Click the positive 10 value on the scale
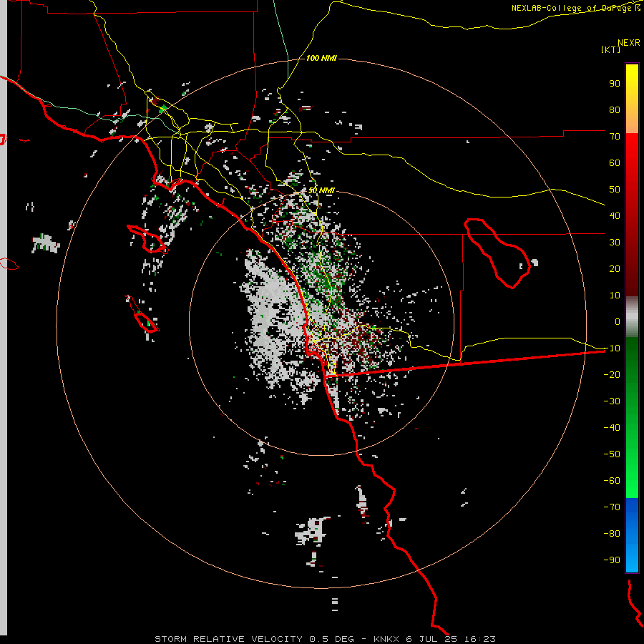 pos(615,296)
